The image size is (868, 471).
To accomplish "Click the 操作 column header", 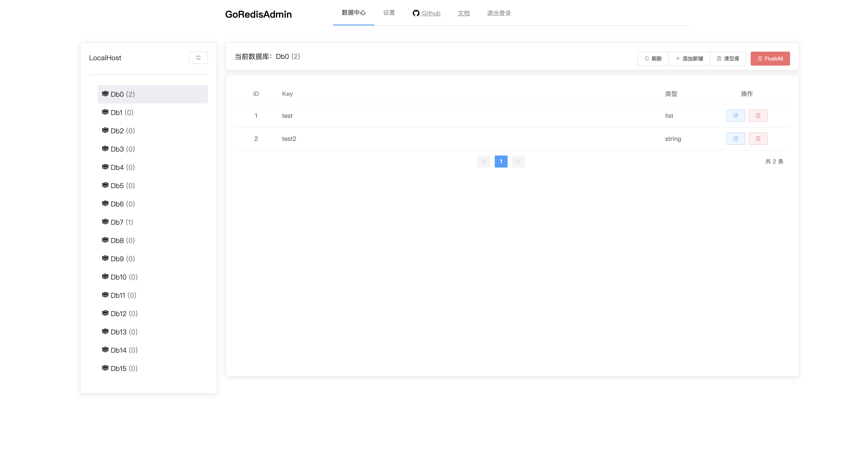I will 747,94.
